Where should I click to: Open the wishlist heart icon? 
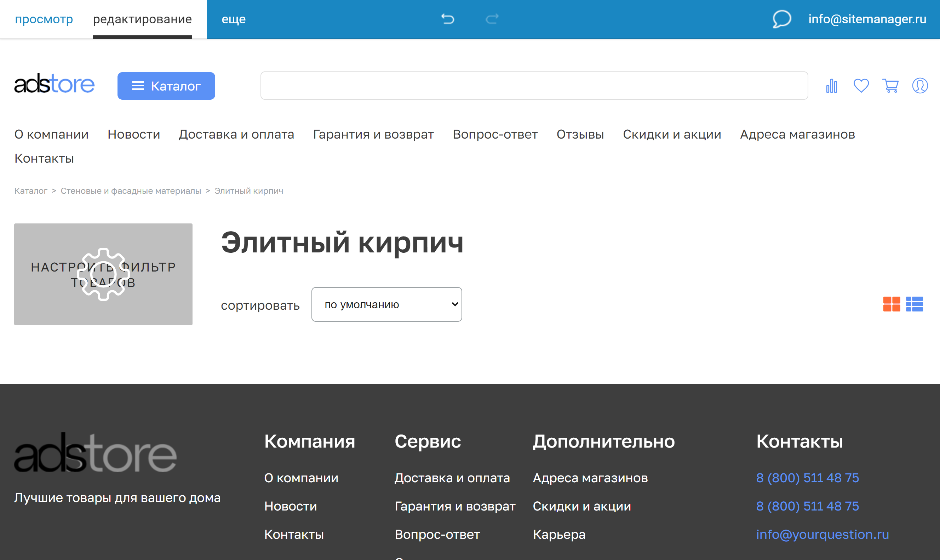coord(861,86)
